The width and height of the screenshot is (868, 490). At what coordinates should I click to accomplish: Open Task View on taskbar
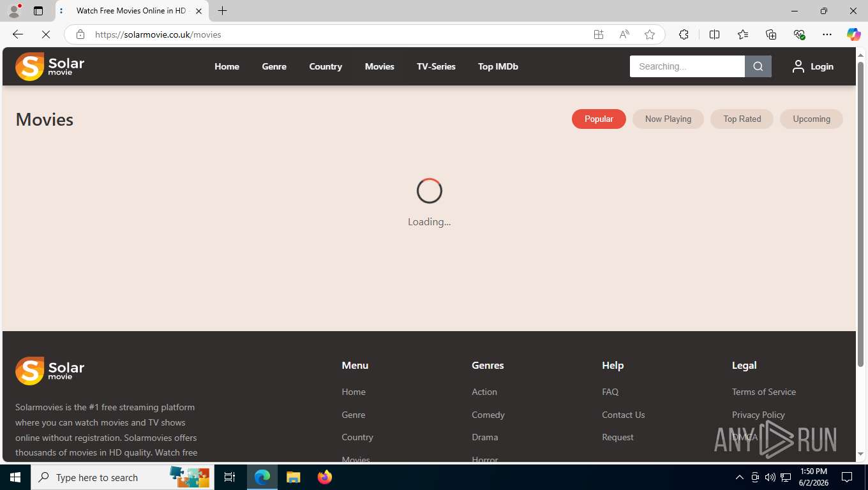point(230,477)
